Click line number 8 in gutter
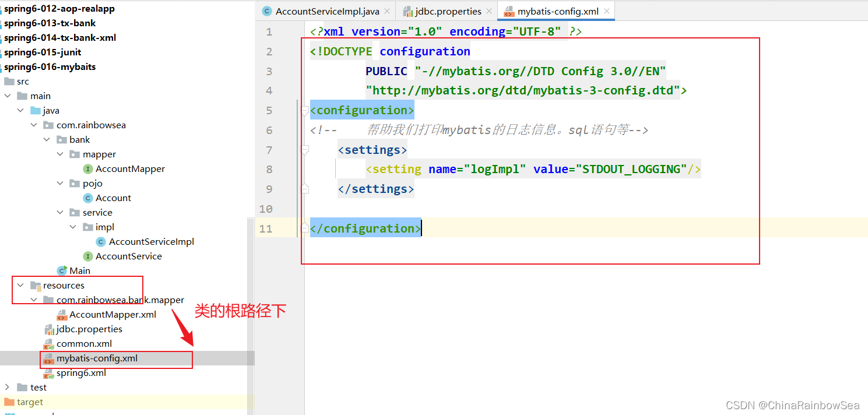The width and height of the screenshot is (868, 415). 269,170
